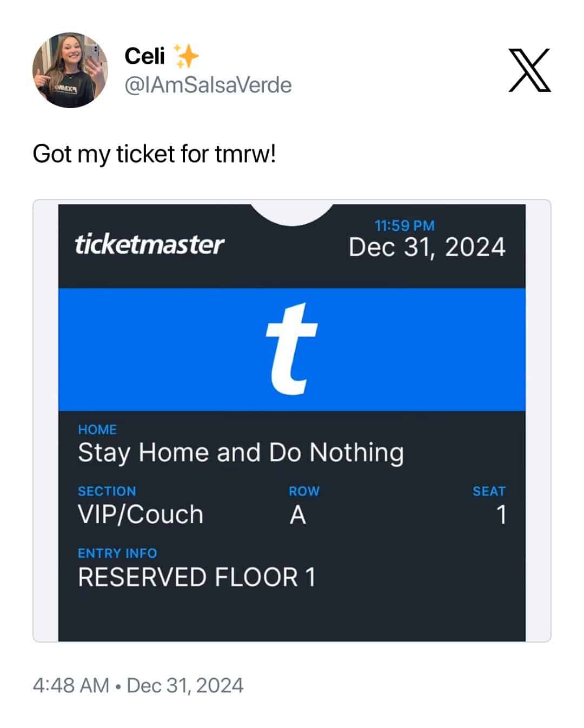The image size is (584, 728).
Task: Click the Dec 31, 2024 tweet date
Action: (x=185, y=685)
